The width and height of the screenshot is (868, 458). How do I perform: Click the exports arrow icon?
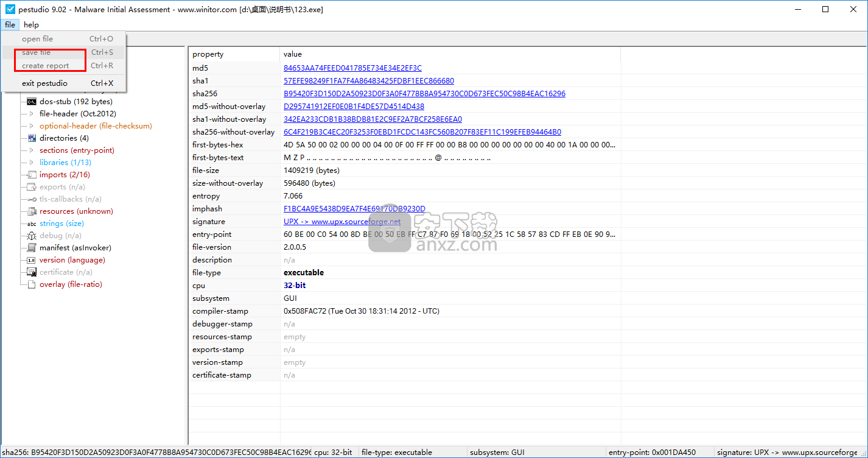pyautogui.click(x=32, y=187)
